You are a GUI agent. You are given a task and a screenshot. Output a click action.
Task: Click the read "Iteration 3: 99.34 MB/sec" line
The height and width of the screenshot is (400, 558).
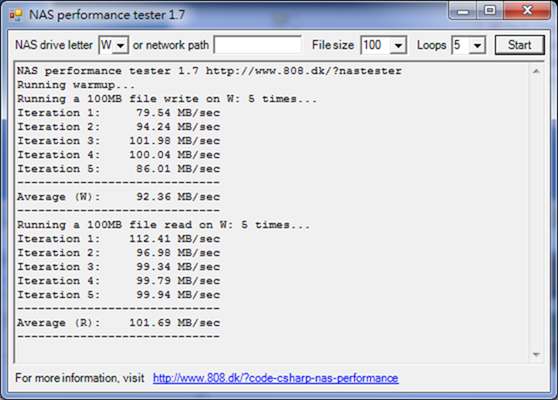click(x=119, y=267)
